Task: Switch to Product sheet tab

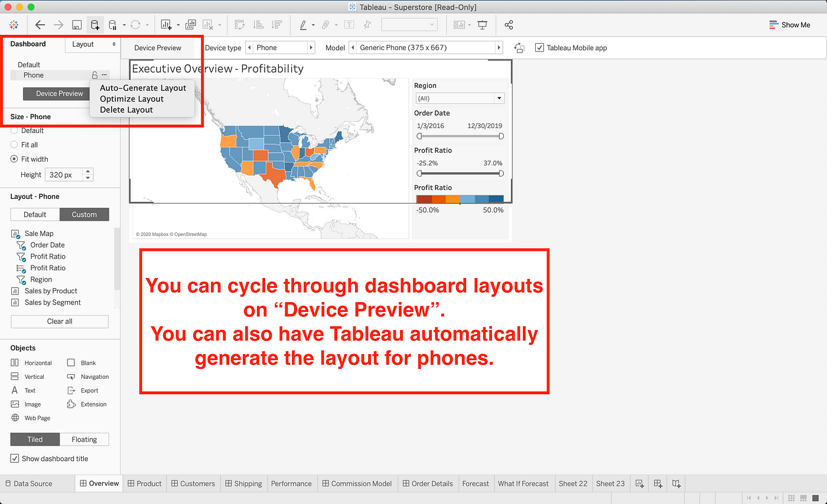Action: click(144, 483)
